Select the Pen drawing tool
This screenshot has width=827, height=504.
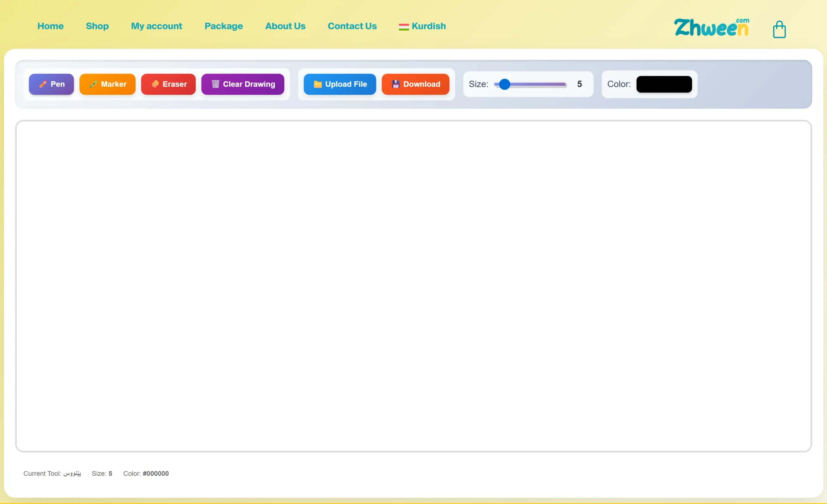51,84
